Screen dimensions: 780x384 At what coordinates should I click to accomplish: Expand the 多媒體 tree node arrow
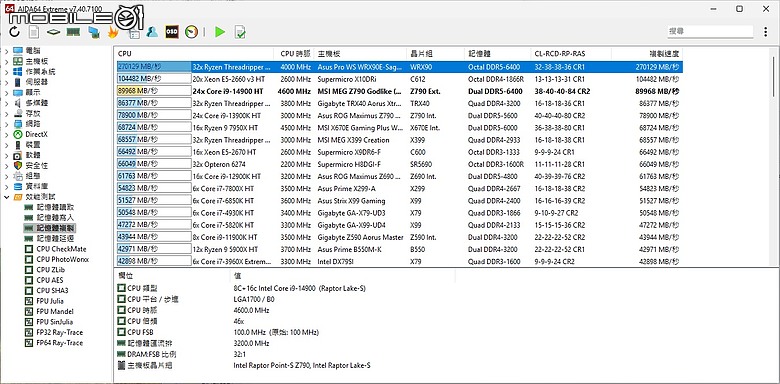[x=6, y=102]
